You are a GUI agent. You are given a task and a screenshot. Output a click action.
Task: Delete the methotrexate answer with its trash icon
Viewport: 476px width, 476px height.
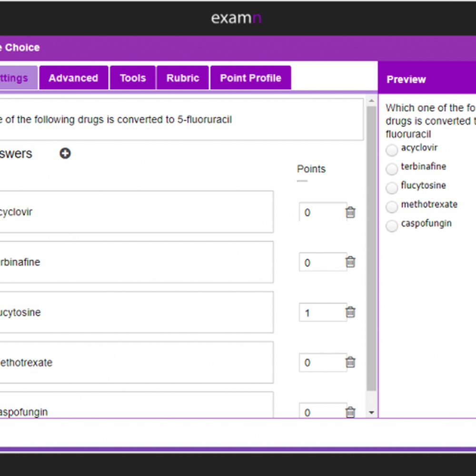(350, 362)
